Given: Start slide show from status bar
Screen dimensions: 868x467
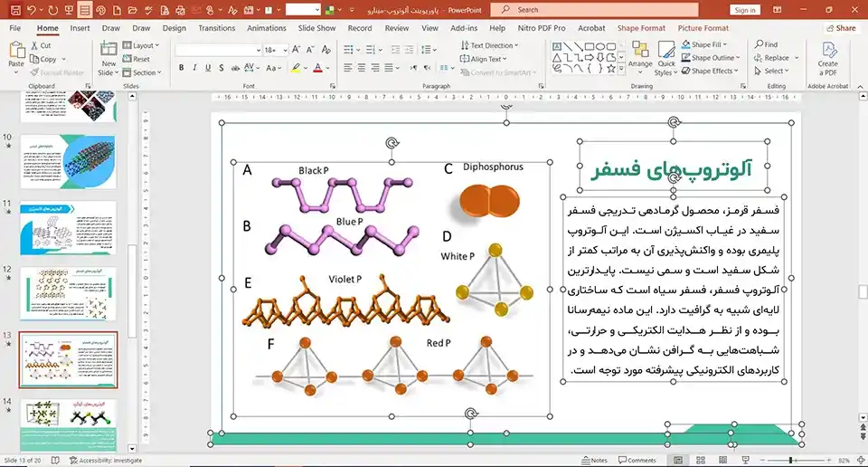Looking at the screenshot, I should (x=745, y=461).
